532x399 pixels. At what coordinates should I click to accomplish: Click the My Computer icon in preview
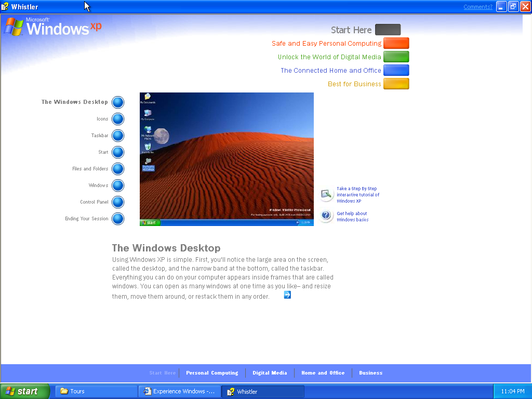click(148, 115)
